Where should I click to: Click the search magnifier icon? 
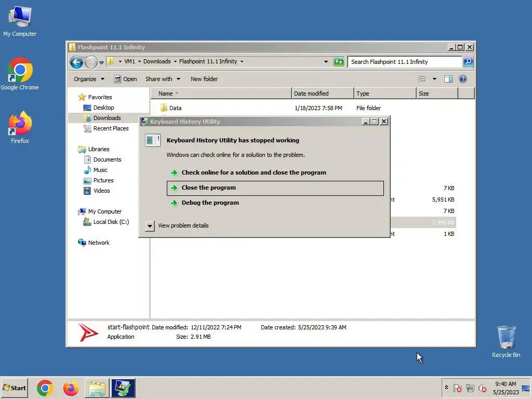(468, 62)
